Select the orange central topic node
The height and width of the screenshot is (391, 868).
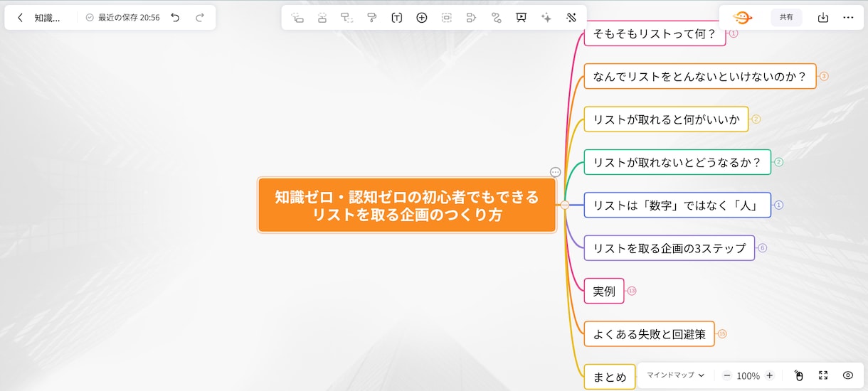coord(407,205)
